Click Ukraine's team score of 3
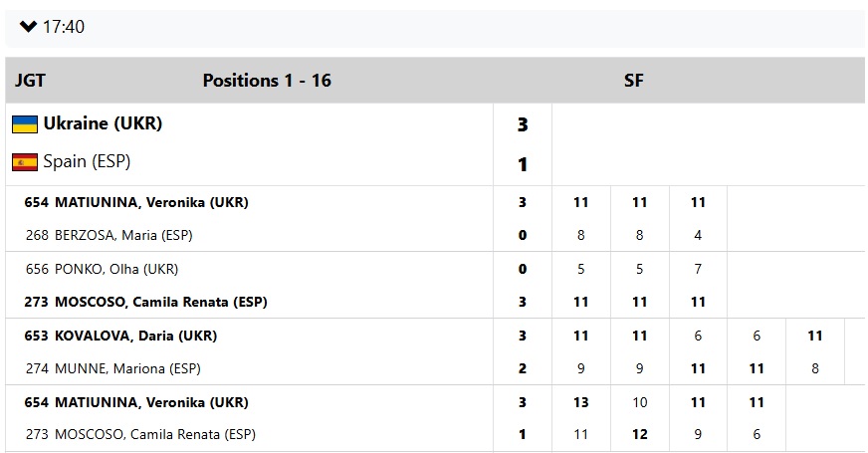The image size is (868, 453). 523,125
